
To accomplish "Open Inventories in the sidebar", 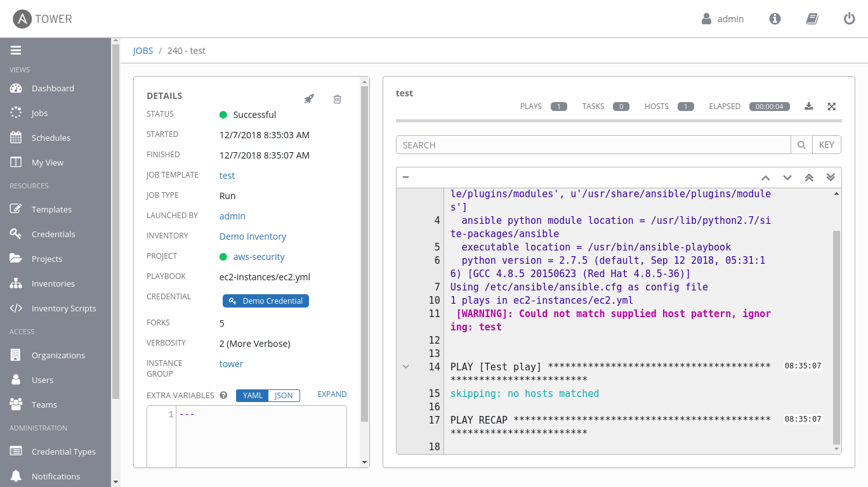I will click(53, 283).
